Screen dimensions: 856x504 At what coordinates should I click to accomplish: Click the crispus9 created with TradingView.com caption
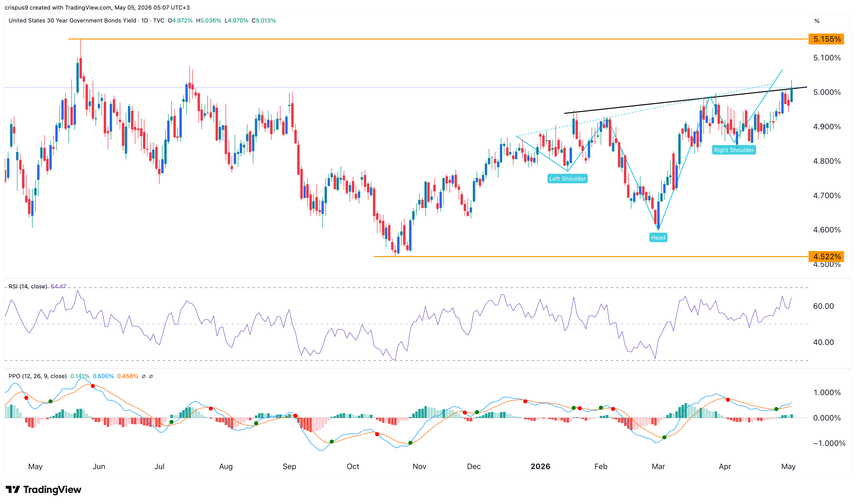(97, 7)
